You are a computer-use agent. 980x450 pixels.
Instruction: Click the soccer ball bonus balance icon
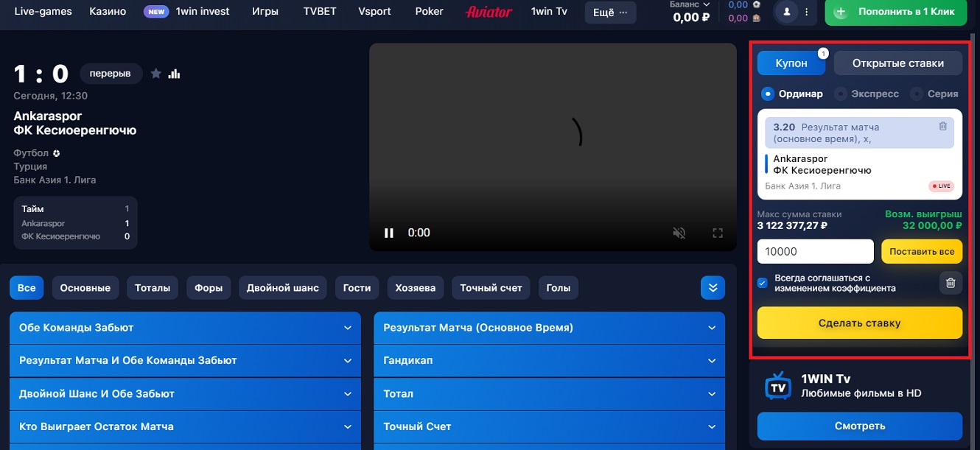[x=756, y=4]
